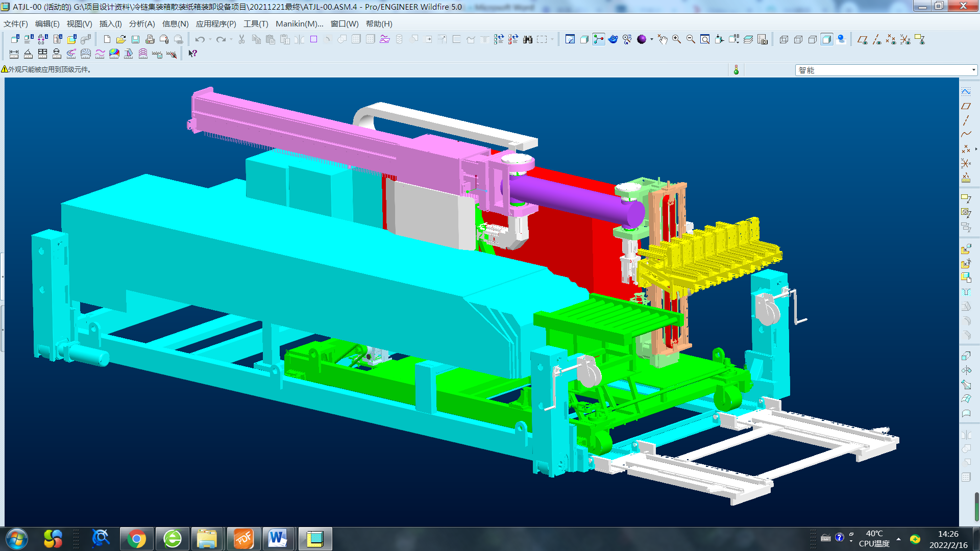This screenshot has width=980, height=551.
Task: Click the New file icon
Action: click(107, 39)
